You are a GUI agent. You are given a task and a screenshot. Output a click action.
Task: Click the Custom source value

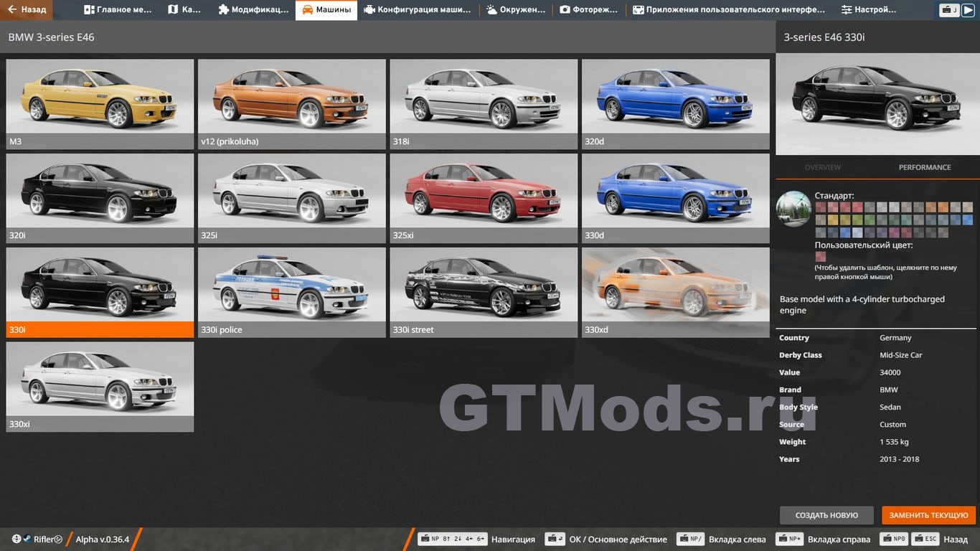click(x=892, y=425)
